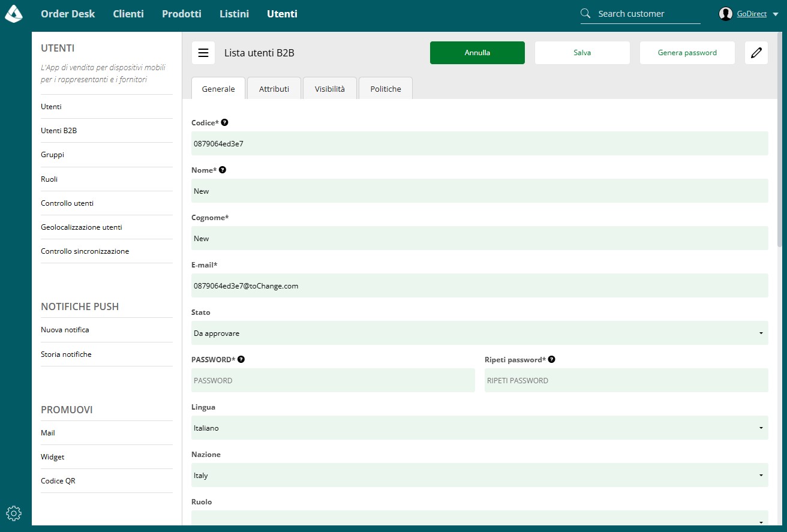Image resolution: width=787 pixels, height=532 pixels.
Task: Click the help icon next to PASSWORD
Action: [241, 359]
